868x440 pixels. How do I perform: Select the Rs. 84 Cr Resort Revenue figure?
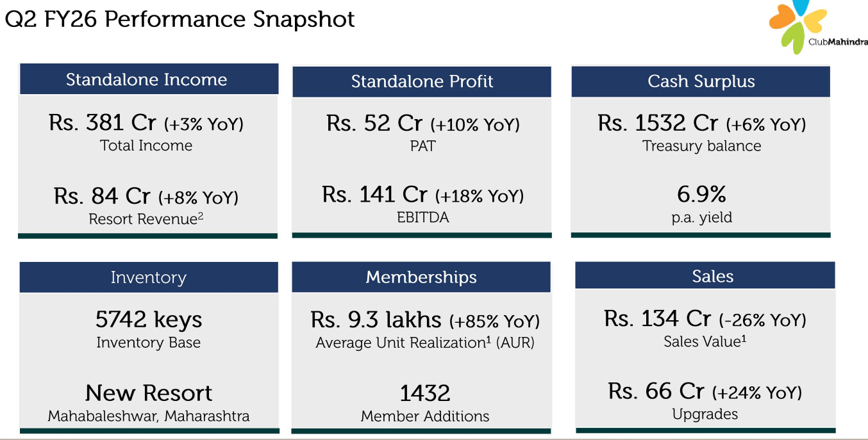pyautogui.click(x=103, y=195)
